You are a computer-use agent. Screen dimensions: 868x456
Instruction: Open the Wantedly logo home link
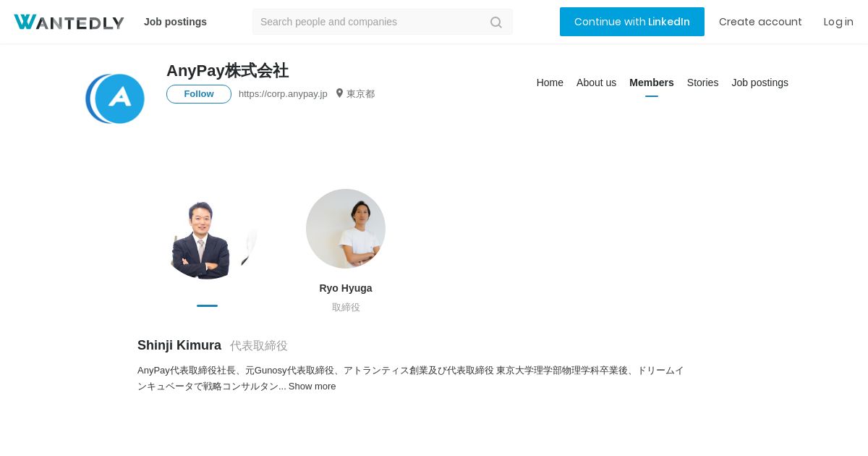click(69, 22)
